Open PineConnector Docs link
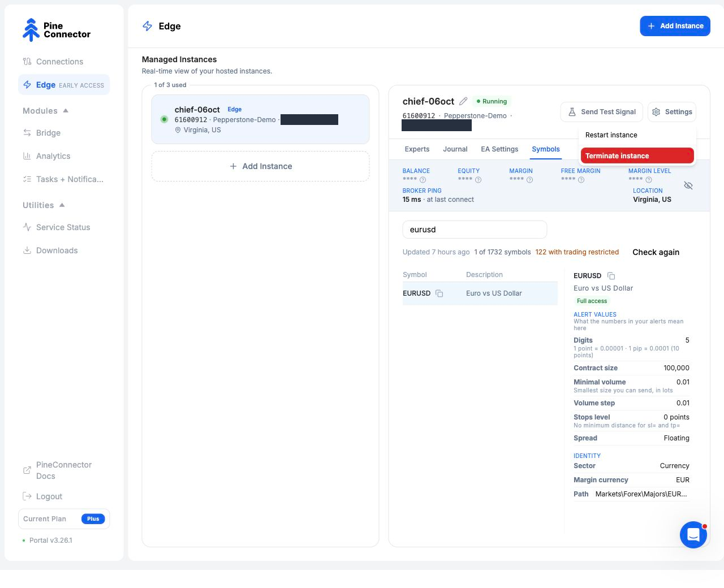The image size is (724, 588). click(x=64, y=470)
